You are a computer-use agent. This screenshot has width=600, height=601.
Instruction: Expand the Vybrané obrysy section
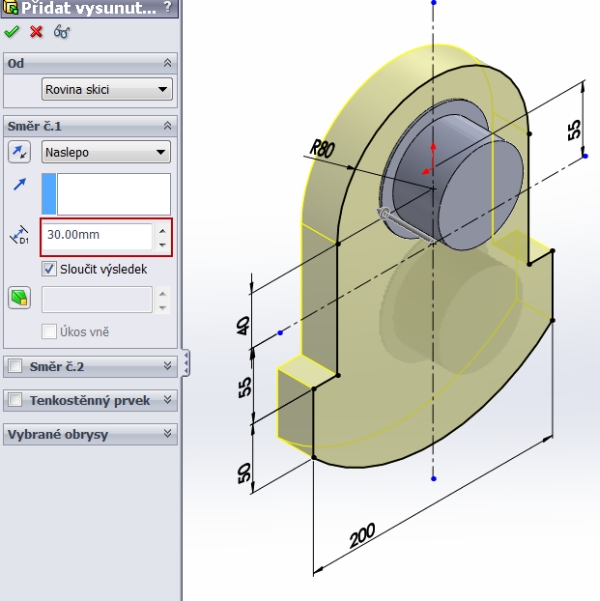167,434
